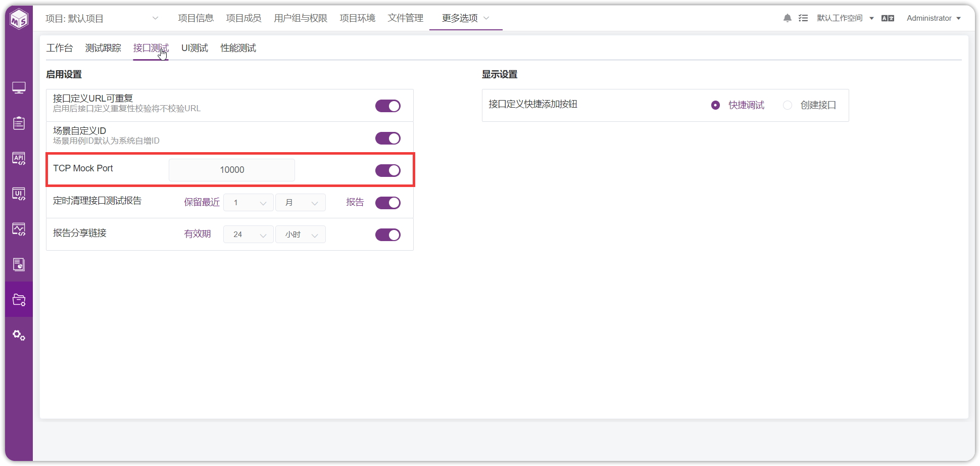
Task: Open the validity unit dropdown 小时
Action: pyautogui.click(x=301, y=235)
